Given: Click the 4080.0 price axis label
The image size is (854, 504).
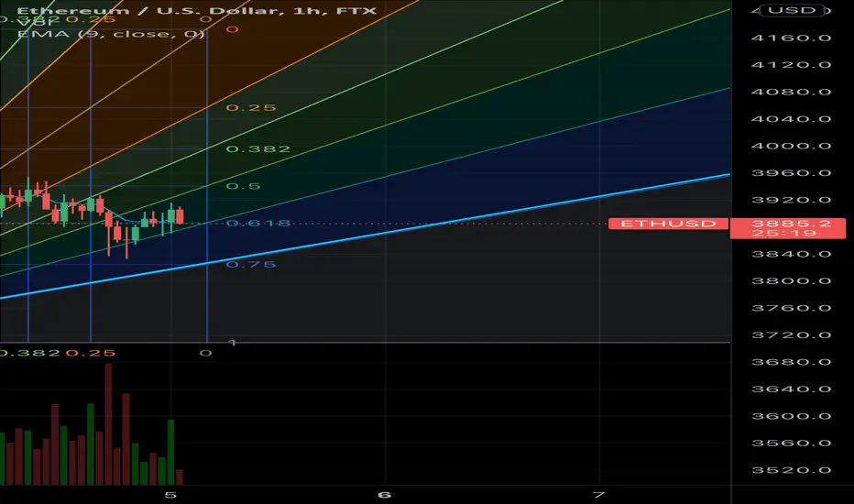Looking at the screenshot, I should 791,92.
